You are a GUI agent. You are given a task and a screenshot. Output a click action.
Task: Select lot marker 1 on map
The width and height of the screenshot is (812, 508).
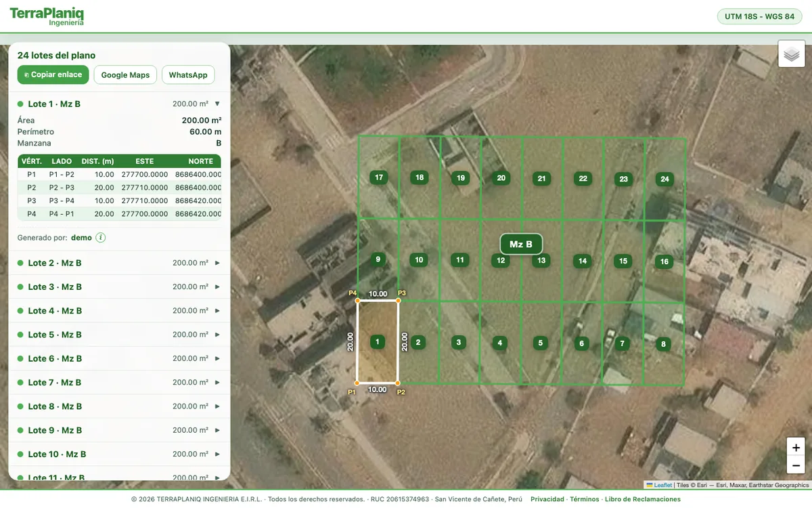[x=378, y=342]
